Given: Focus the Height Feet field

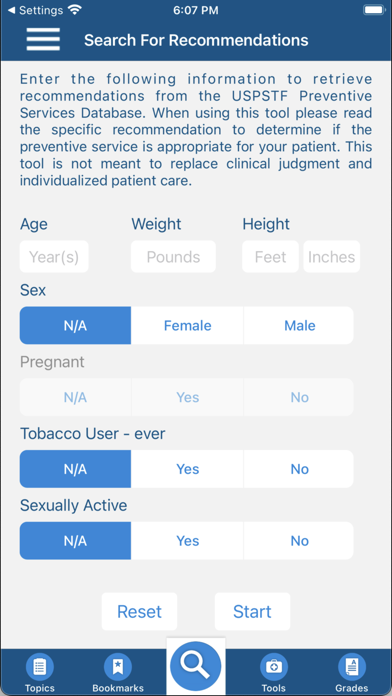Looking at the screenshot, I should click(270, 257).
